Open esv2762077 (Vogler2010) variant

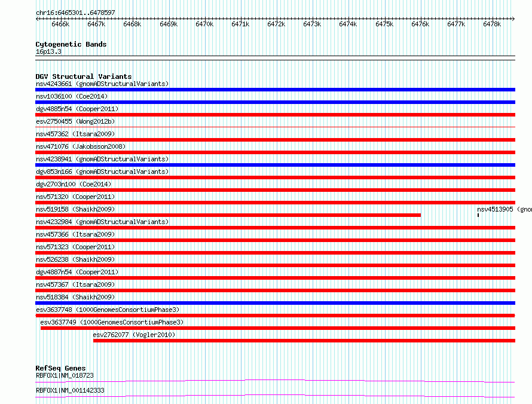click(134, 335)
